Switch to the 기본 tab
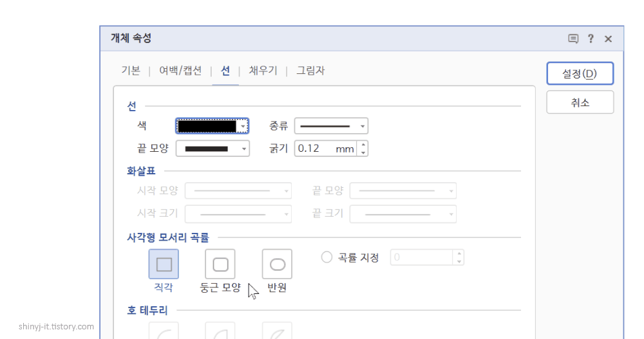Image resolution: width=644 pixels, height=339 pixels. pyautogui.click(x=131, y=71)
